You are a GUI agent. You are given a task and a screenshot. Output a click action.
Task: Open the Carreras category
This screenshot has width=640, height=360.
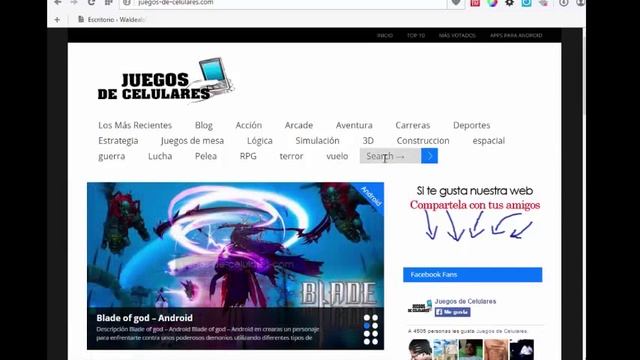(413, 125)
